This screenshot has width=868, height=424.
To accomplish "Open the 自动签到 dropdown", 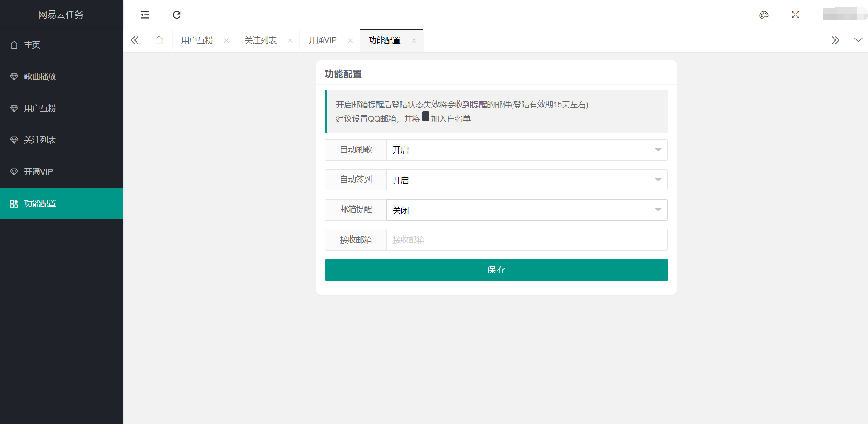I will click(x=657, y=180).
